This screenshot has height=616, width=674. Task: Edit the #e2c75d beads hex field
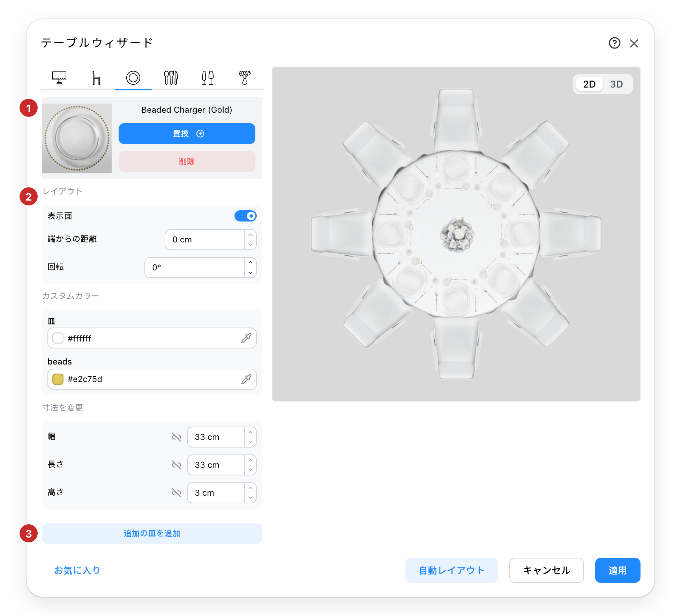point(152,379)
